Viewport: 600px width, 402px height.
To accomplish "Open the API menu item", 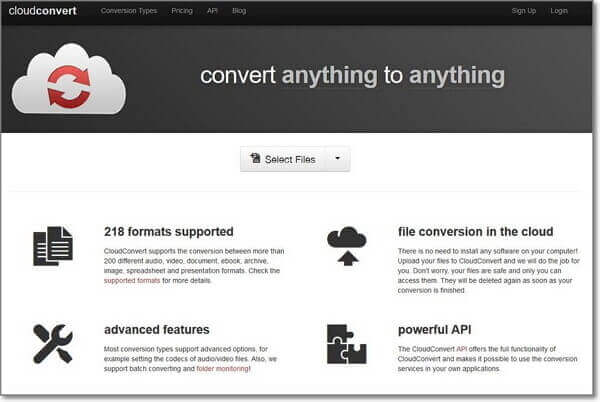I will (212, 11).
